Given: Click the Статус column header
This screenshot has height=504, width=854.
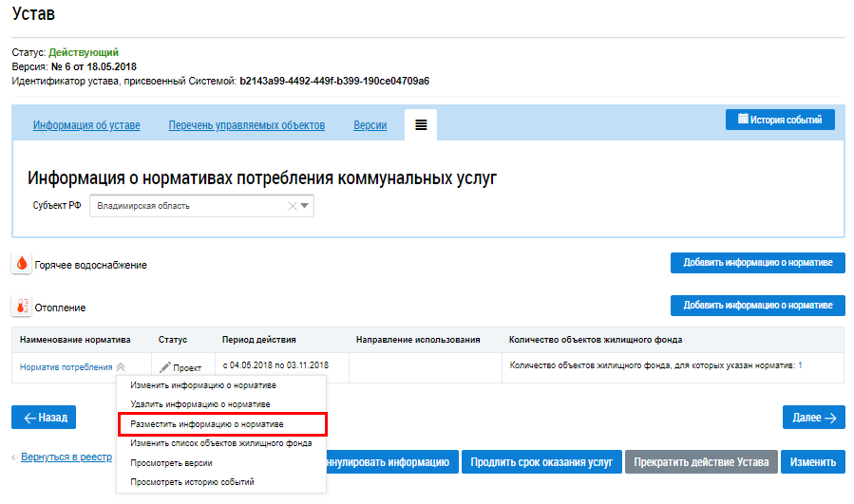Looking at the screenshot, I should coord(173,340).
